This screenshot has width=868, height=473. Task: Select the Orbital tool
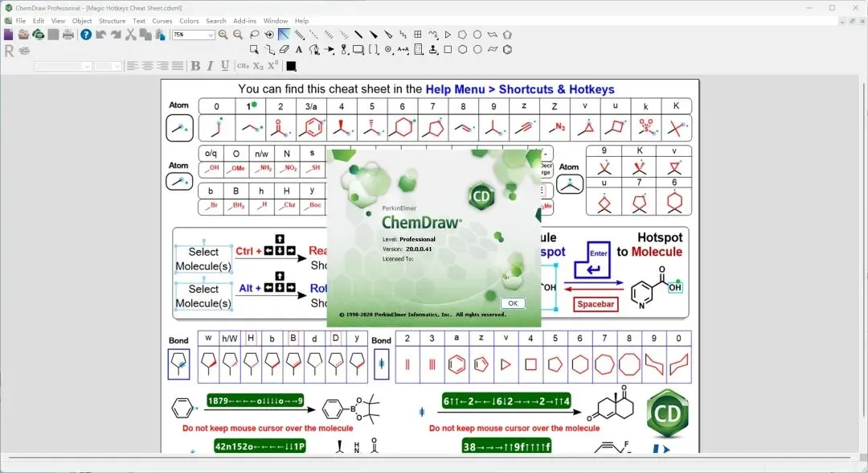[344, 49]
